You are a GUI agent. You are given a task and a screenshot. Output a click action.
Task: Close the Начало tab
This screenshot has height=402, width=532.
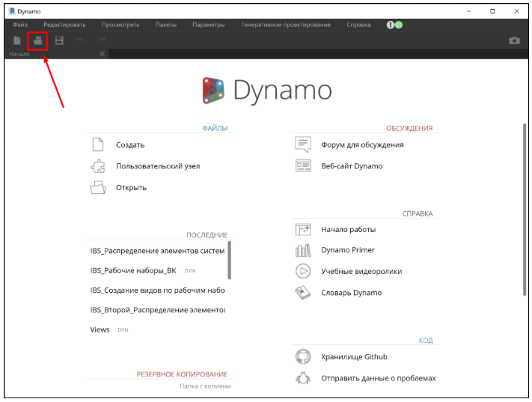click(x=102, y=54)
